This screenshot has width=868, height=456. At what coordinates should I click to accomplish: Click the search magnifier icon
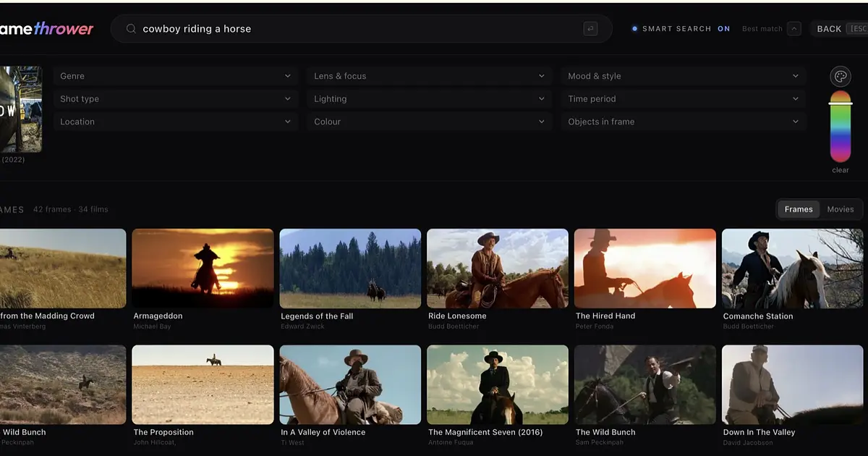click(x=131, y=29)
